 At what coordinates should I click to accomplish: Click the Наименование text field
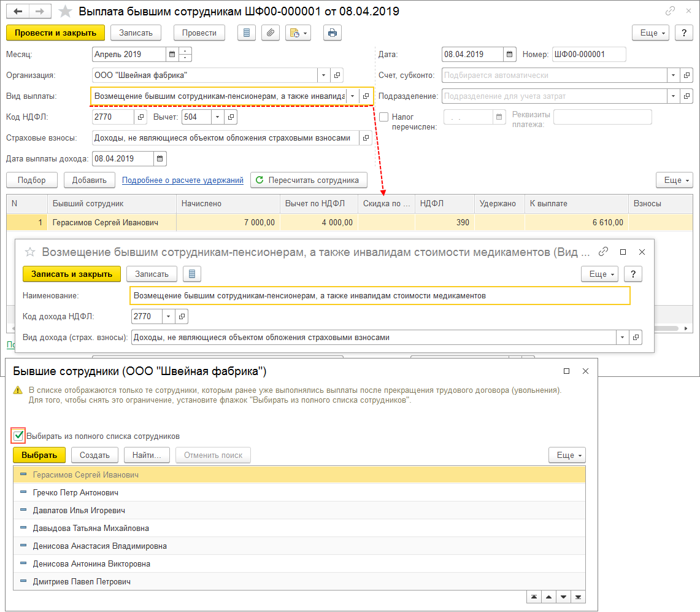380,296
